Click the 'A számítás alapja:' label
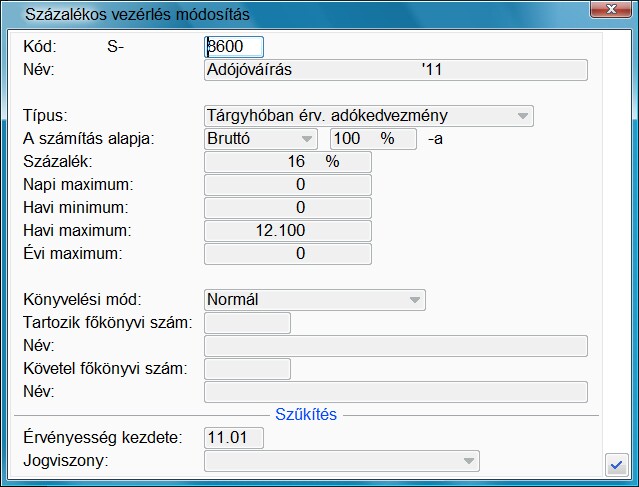639x487 pixels. click(89, 139)
